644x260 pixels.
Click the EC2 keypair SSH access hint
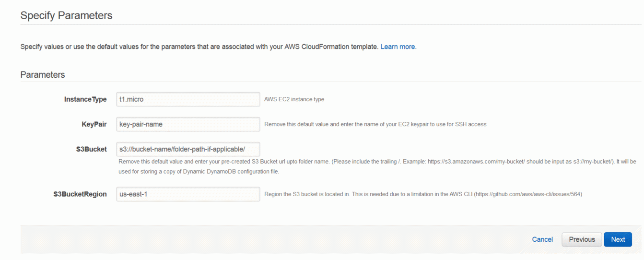375,124
